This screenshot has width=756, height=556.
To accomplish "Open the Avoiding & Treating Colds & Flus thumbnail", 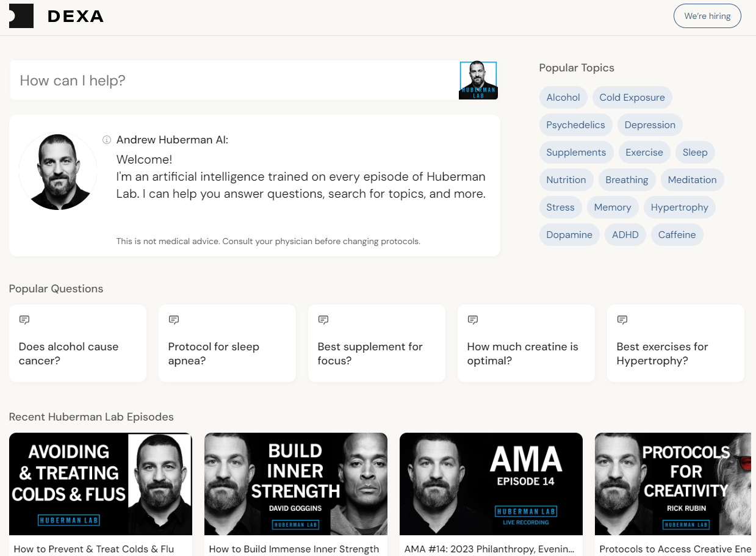I will pos(101,484).
